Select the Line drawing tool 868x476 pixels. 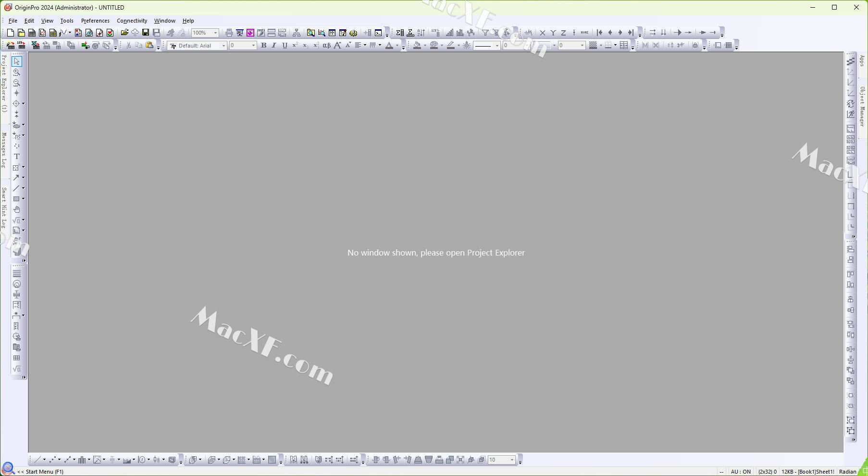point(16,188)
